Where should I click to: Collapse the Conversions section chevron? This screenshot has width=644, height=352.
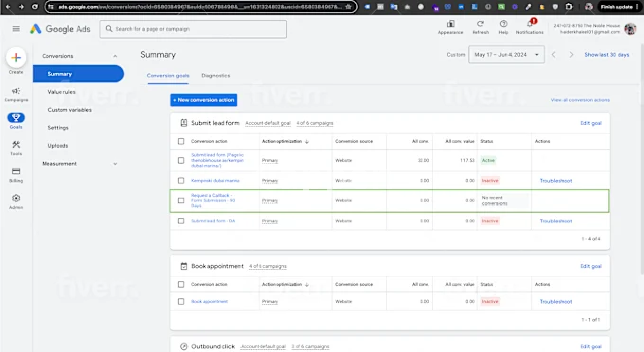coord(115,56)
